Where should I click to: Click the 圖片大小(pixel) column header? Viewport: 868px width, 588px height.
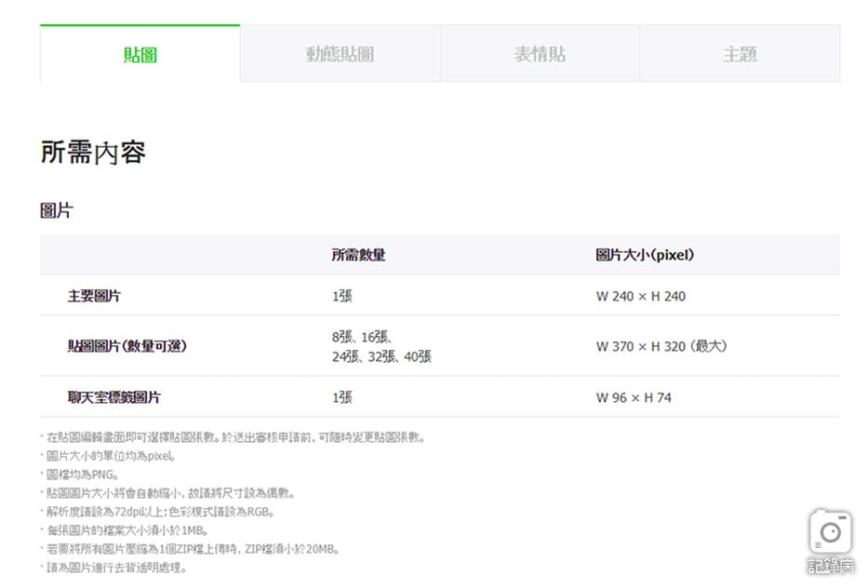[x=645, y=255]
